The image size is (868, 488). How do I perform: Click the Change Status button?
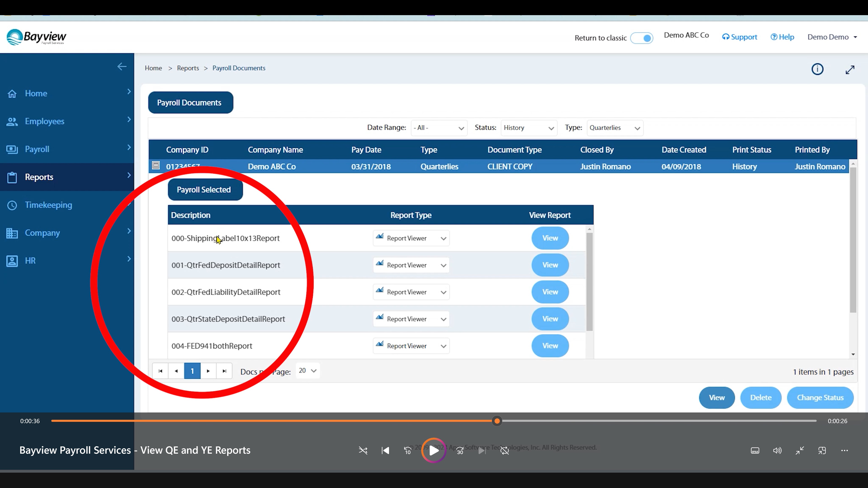820,398
